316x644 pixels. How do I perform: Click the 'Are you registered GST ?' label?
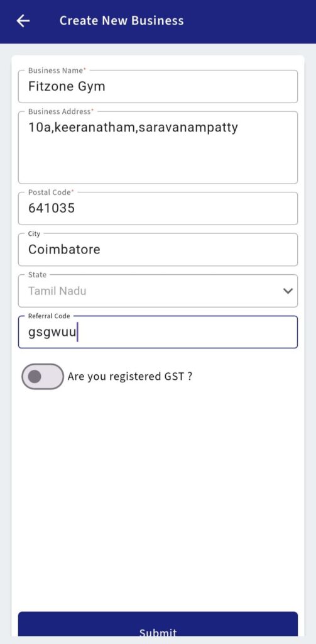[129, 377]
